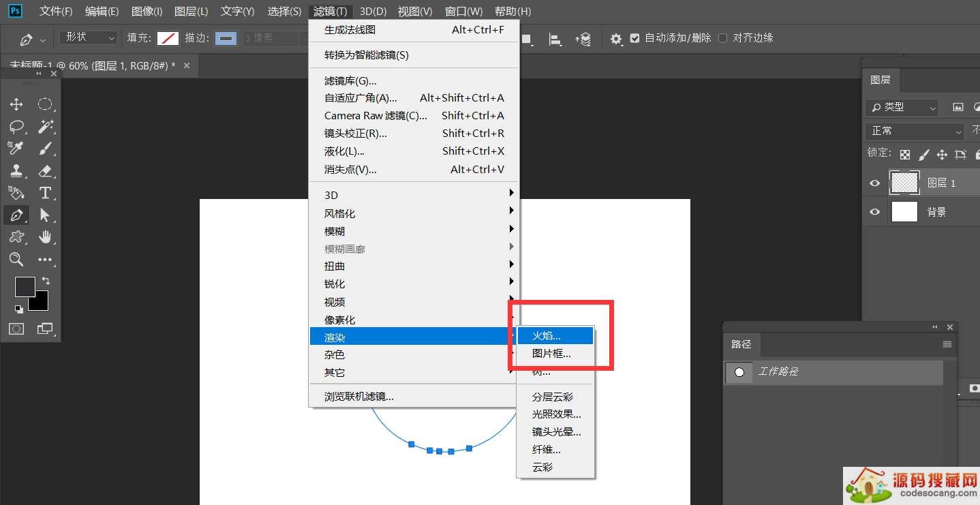Choose 镜头光晕... from submenu

(555, 431)
